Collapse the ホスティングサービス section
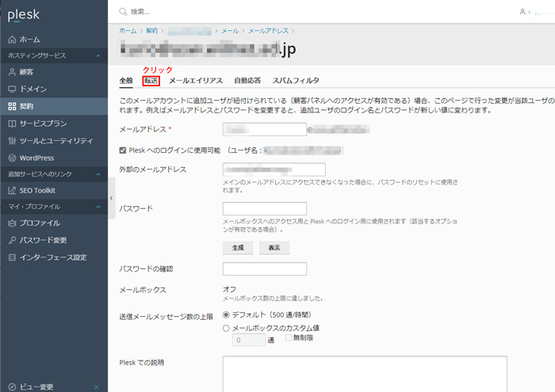555x392 pixels. point(98,55)
